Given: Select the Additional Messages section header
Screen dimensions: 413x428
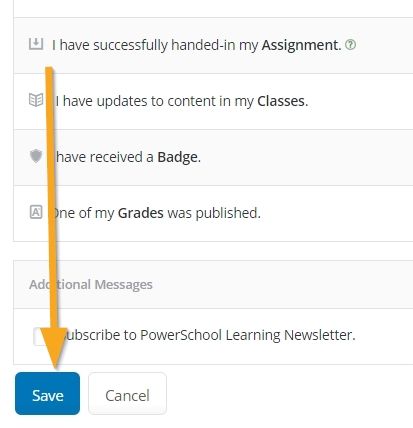Looking at the screenshot, I should click(x=91, y=284).
